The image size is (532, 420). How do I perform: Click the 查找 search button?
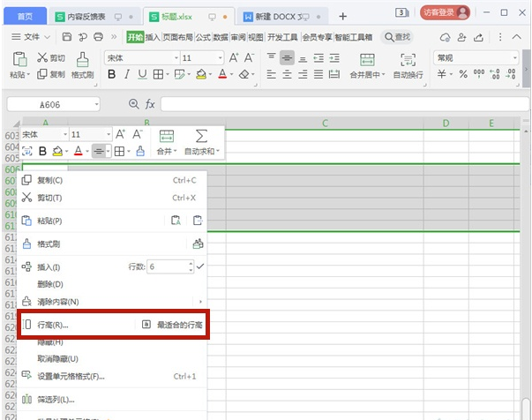[x=397, y=37]
